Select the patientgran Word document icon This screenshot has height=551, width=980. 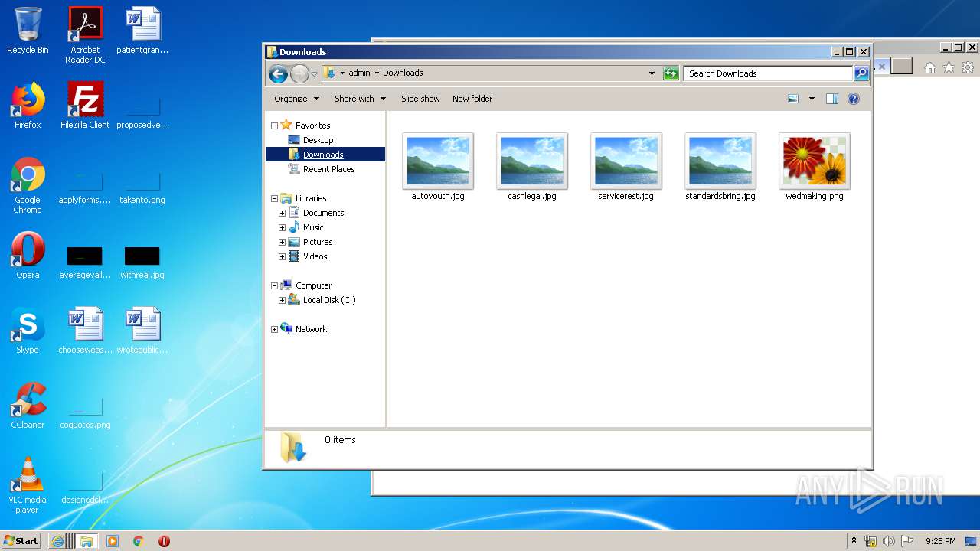point(142,31)
